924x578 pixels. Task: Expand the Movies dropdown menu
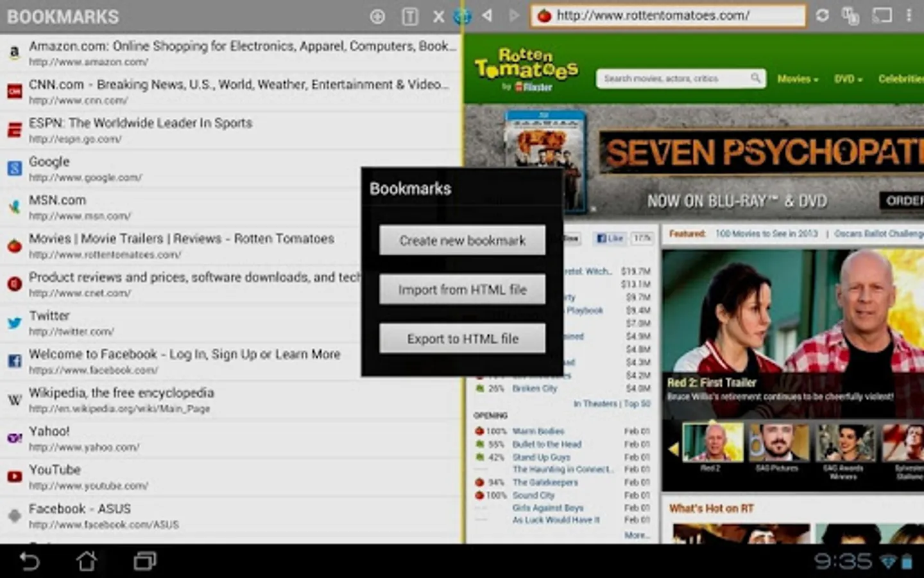click(798, 79)
